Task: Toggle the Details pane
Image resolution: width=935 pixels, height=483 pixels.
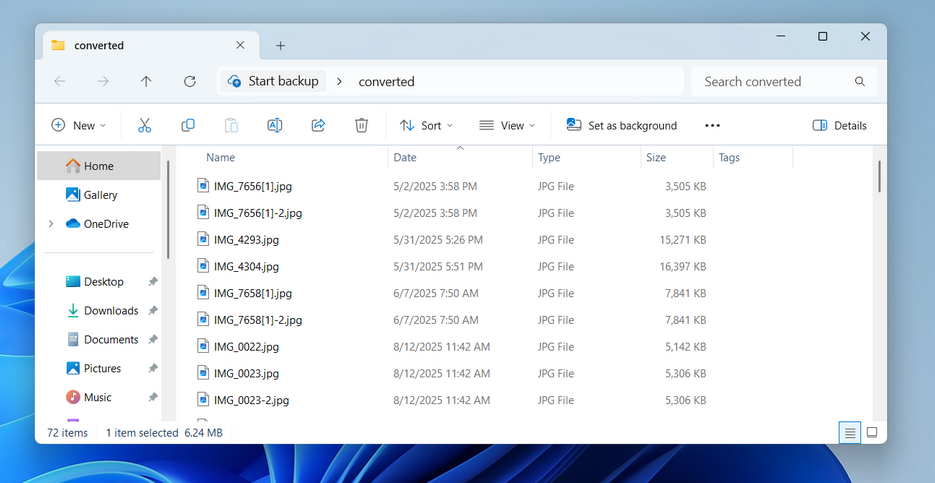Action: coord(840,125)
